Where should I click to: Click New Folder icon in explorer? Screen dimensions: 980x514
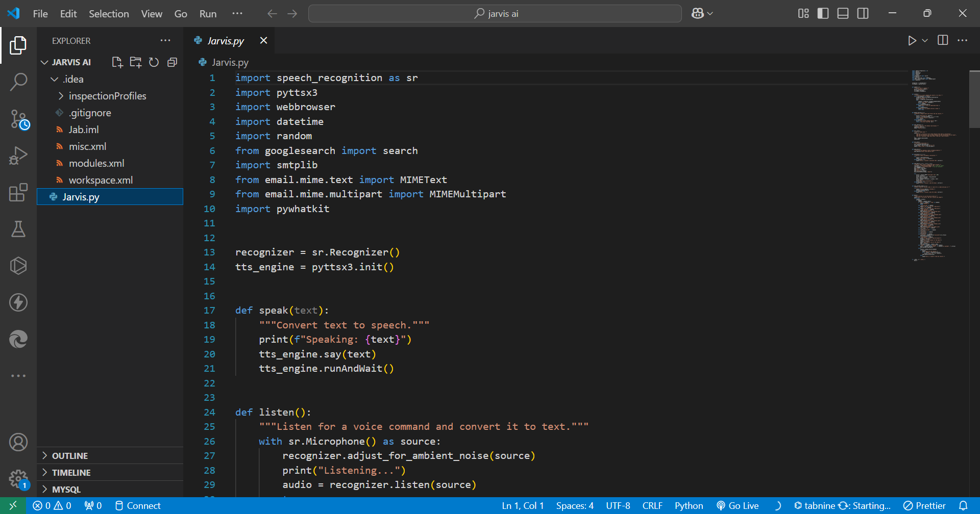pos(136,62)
